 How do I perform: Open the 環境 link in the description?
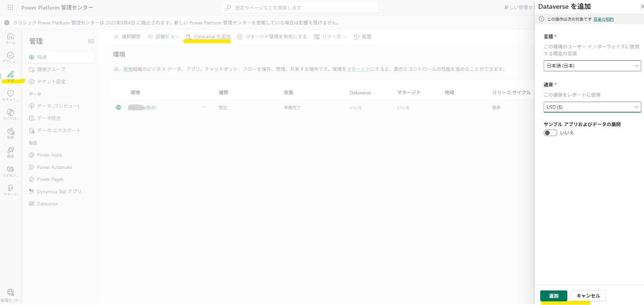[x=127, y=69]
